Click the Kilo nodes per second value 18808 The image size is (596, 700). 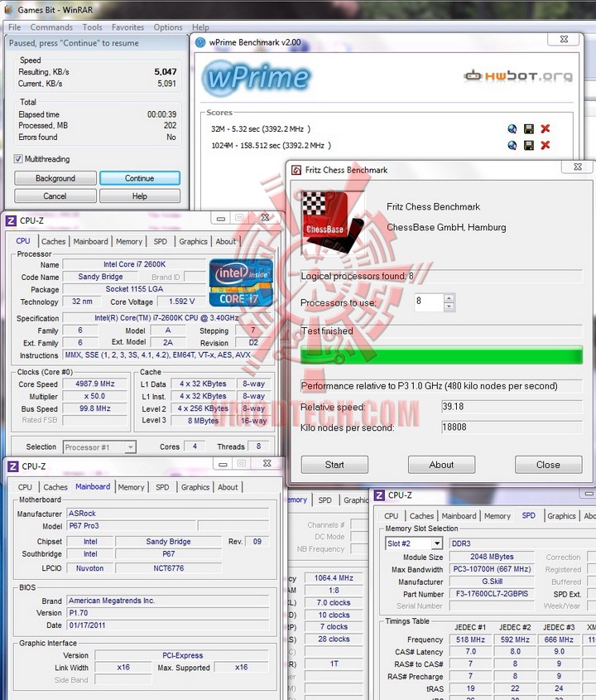click(512, 427)
